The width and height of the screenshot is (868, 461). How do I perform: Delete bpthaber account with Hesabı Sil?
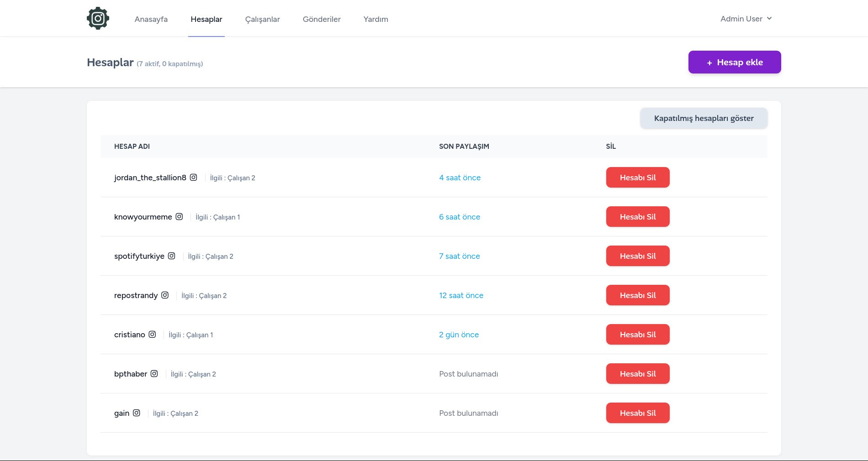click(x=638, y=374)
